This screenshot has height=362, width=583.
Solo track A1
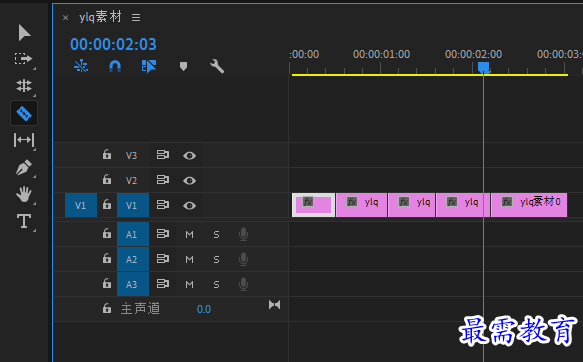[216, 235]
